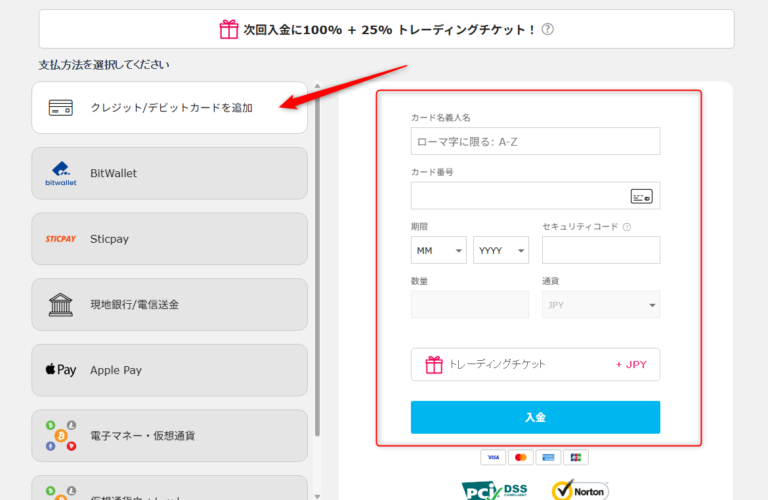Image resolution: width=768 pixels, height=500 pixels.
Task: Open the JPY currency dropdown
Action: click(x=601, y=305)
